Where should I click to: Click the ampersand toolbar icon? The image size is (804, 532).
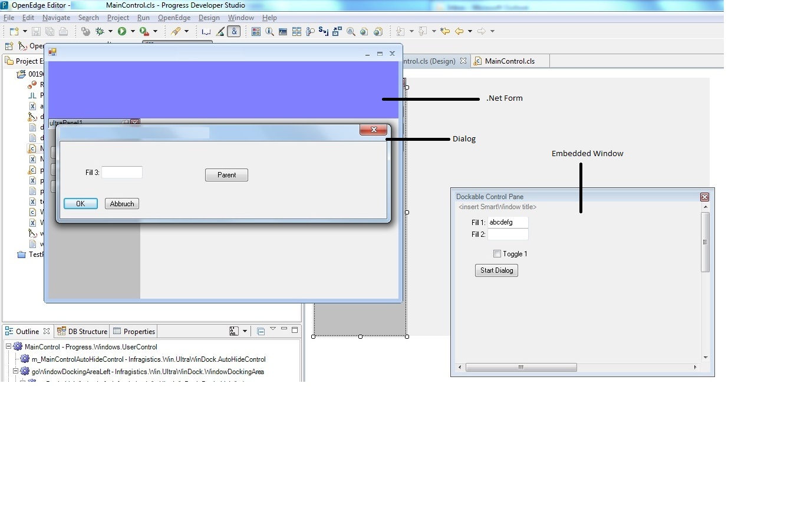click(x=234, y=31)
